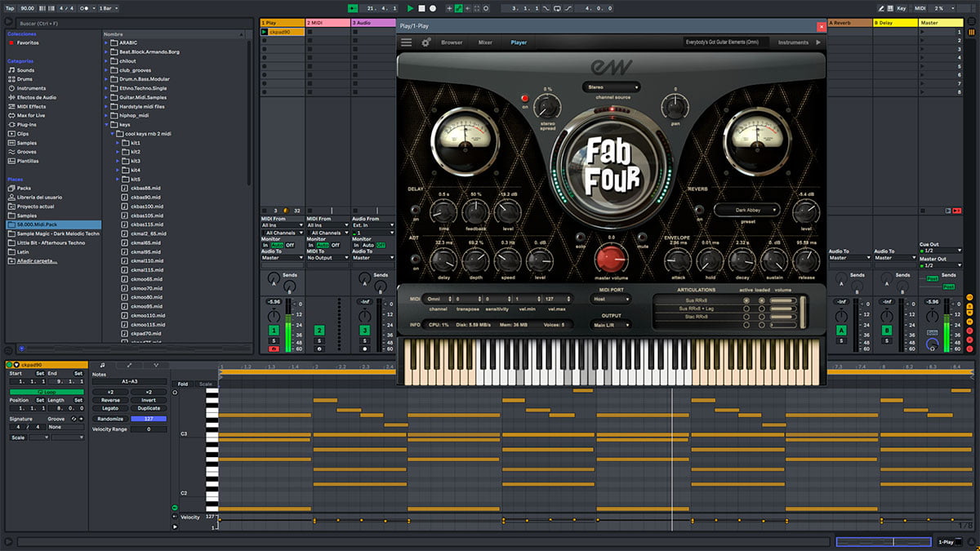Toggle the ADT on switch

pyautogui.click(x=416, y=260)
